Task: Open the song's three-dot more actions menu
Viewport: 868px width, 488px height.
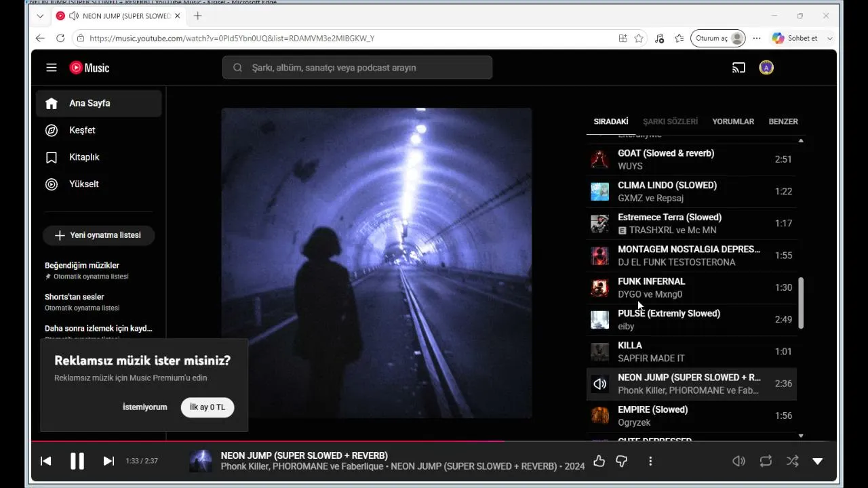Action: point(650,461)
